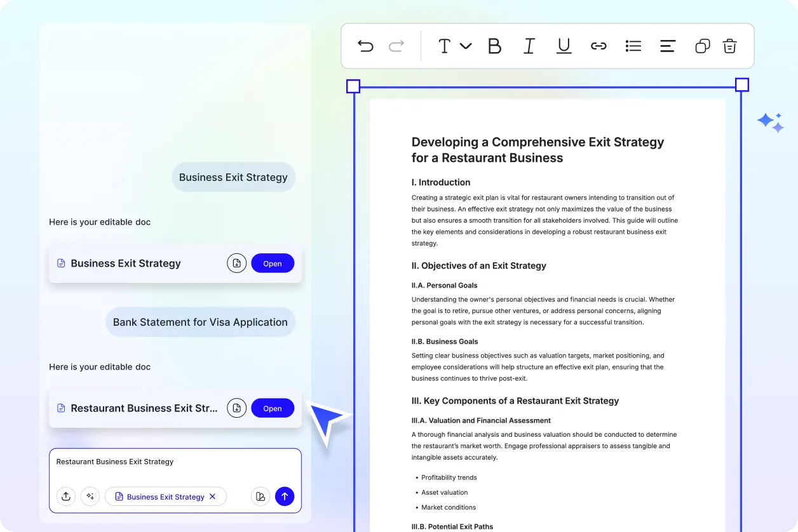Click the AI enhance sparkle button in prompt box
798x532 pixels.
[x=90, y=496]
